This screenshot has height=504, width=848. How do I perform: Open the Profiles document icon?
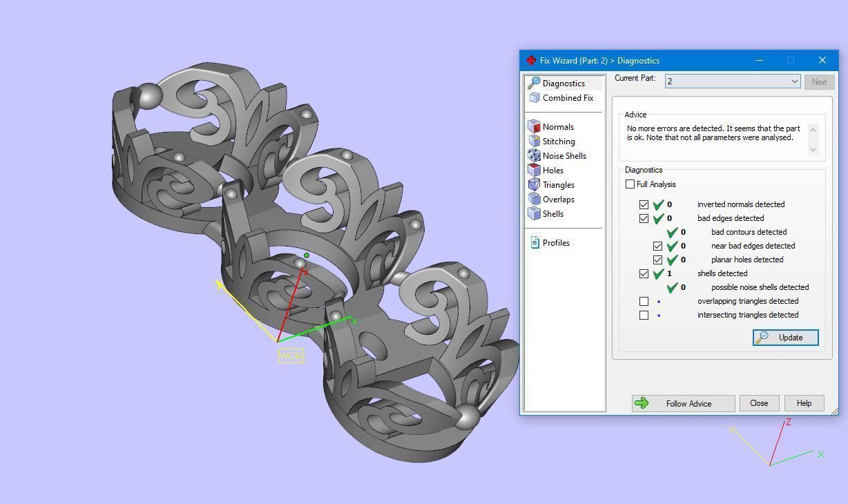pyautogui.click(x=534, y=242)
